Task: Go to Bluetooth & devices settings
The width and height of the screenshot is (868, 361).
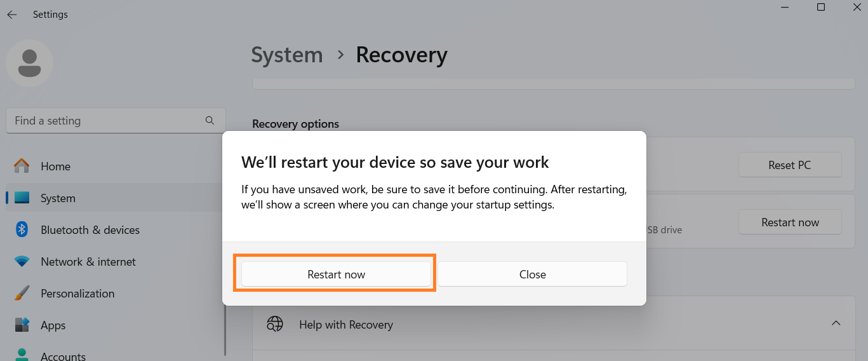Action: 90,230
